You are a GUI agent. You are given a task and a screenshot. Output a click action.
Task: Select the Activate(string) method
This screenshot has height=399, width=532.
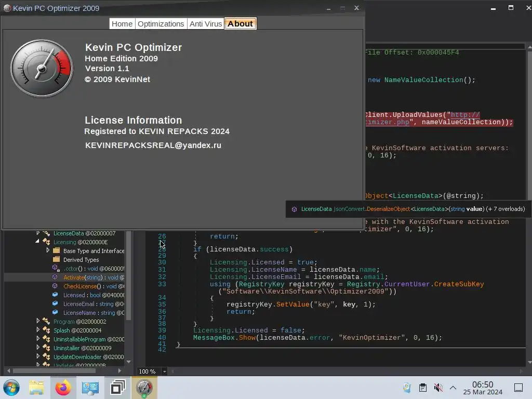pyautogui.click(x=94, y=277)
